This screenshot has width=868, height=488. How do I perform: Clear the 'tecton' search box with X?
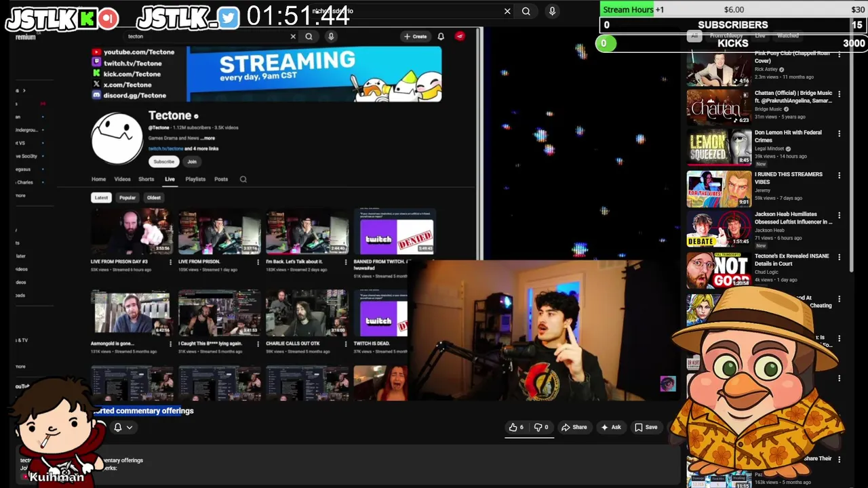[x=293, y=37]
